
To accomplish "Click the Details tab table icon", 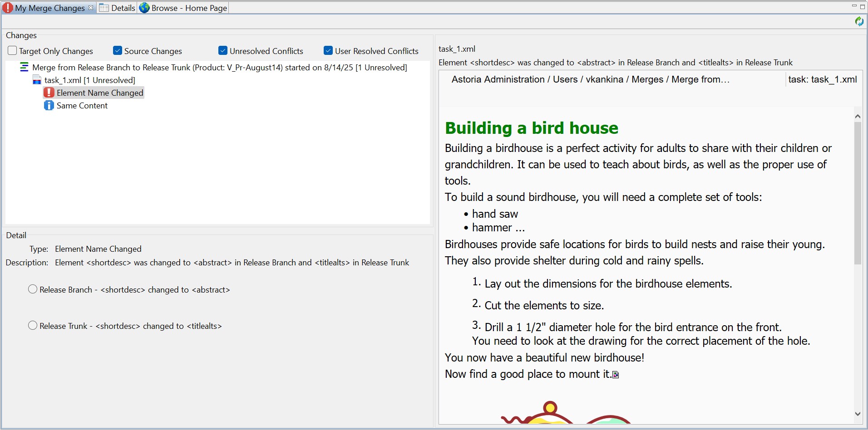I will coord(104,8).
